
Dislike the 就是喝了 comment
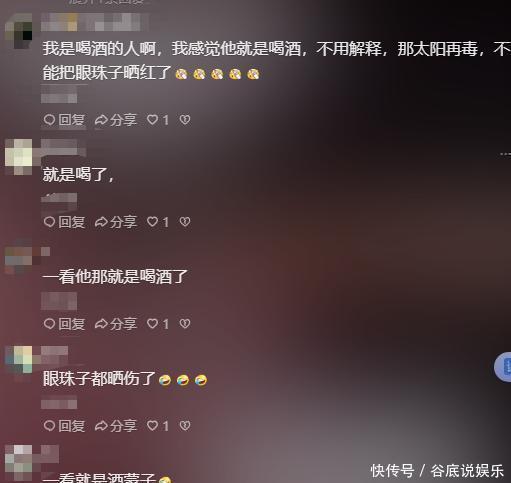tap(185, 222)
